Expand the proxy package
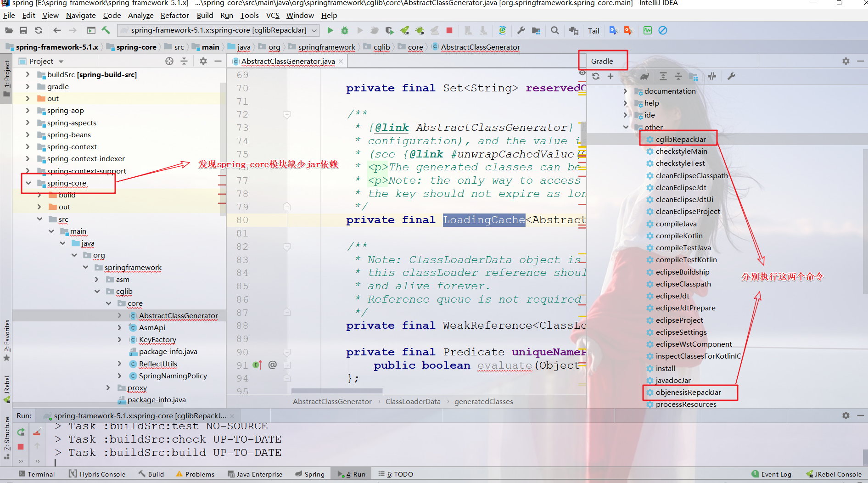The image size is (868, 483). click(x=108, y=388)
